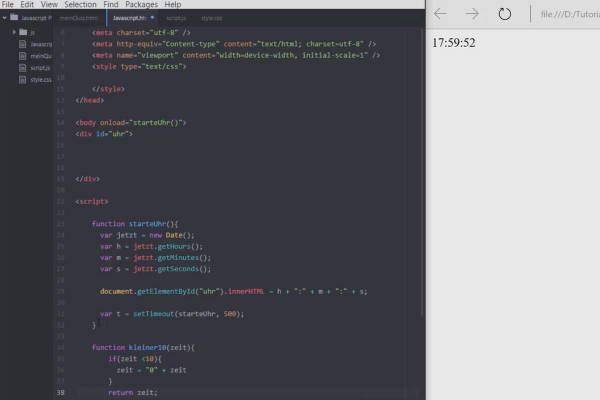This screenshot has height=400, width=600.
Task: Click the 'meta charset' line
Action: (x=141, y=33)
